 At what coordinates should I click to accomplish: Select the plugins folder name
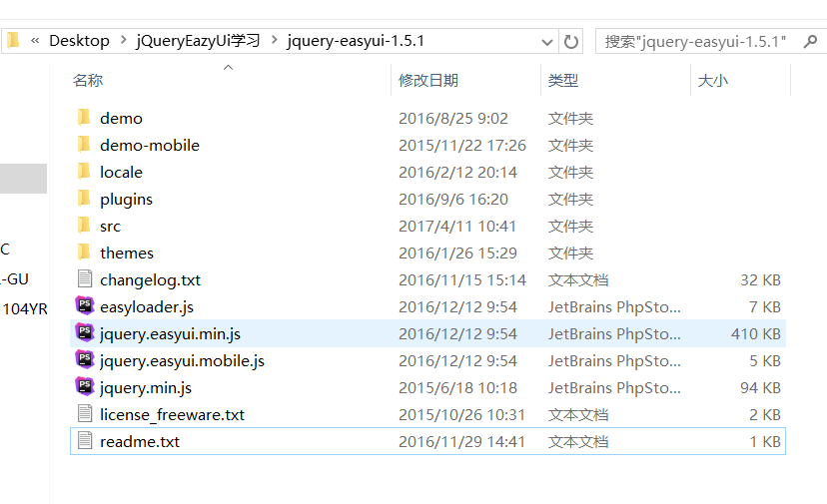(x=126, y=200)
